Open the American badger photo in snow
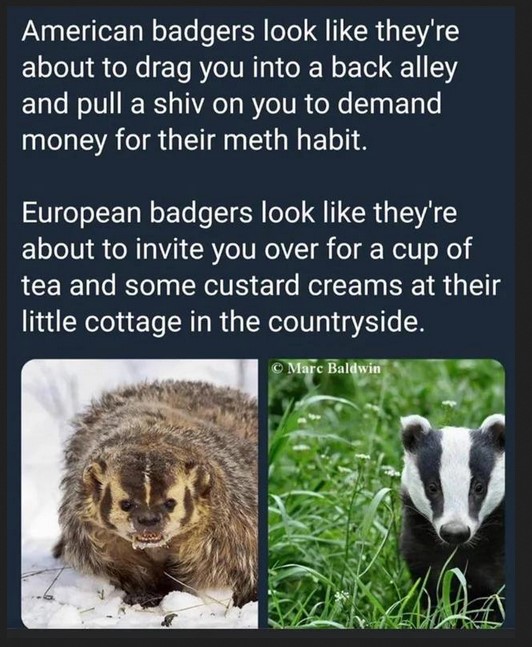 (x=140, y=494)
